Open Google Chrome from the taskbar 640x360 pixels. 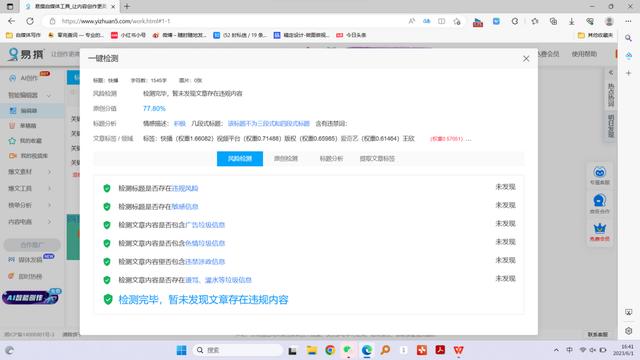(330, 350)
